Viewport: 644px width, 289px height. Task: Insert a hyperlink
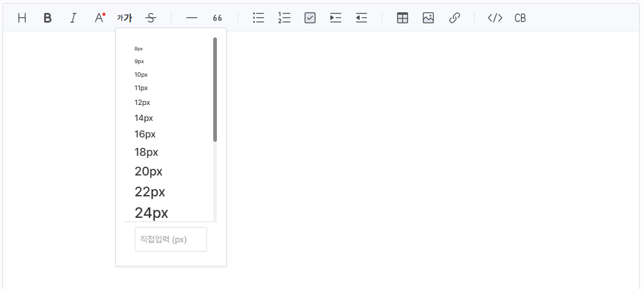(x=454, y=18)
